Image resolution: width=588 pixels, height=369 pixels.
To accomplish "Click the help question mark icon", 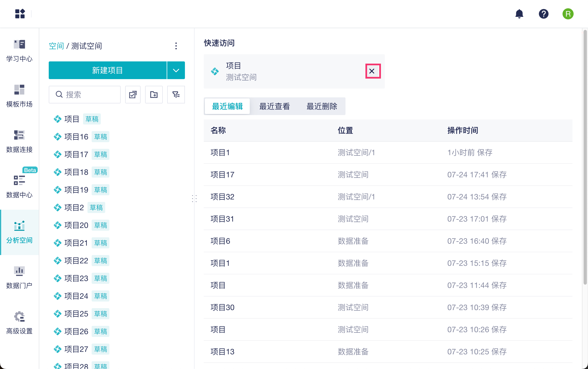I will [543, 14].
